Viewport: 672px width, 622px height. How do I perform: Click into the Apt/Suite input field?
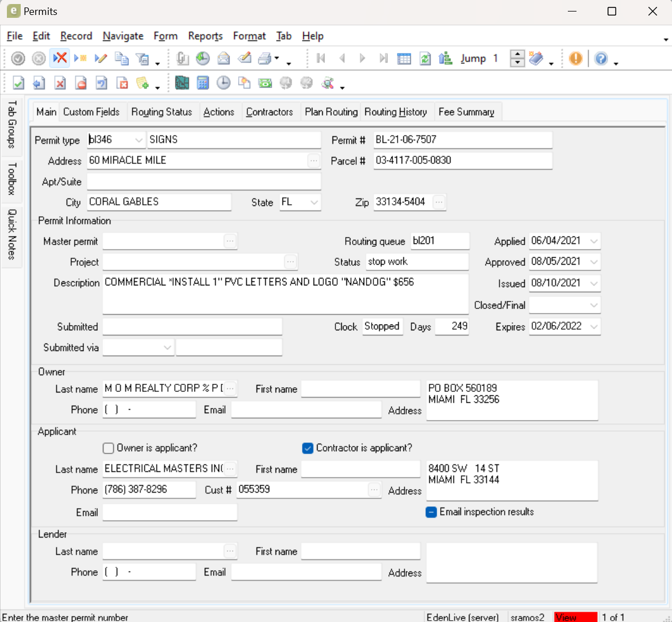click(x=204, y=181)
